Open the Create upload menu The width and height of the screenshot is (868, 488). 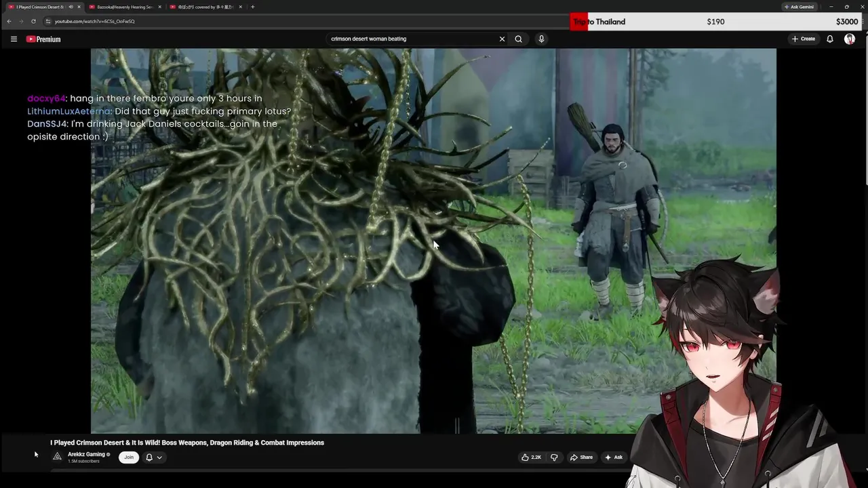click(x=804, y=39)
